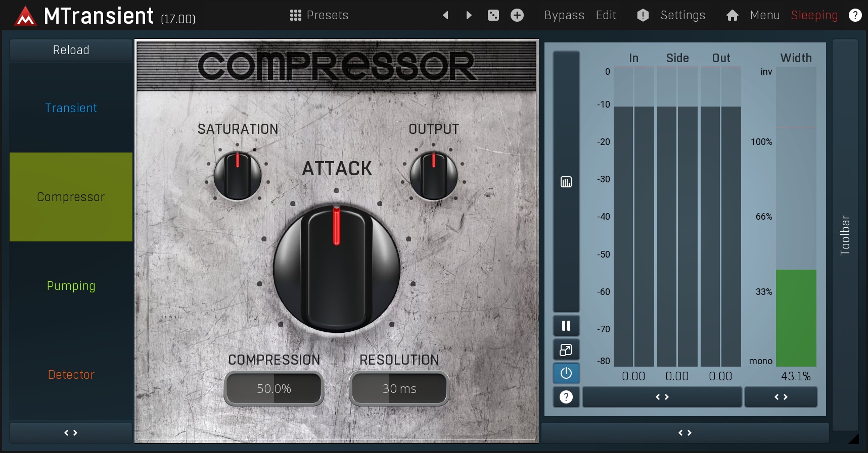The width and height of the screenshot is (868, 453).
Task: Click the add preset plus icon
Action: coord(517,15)
